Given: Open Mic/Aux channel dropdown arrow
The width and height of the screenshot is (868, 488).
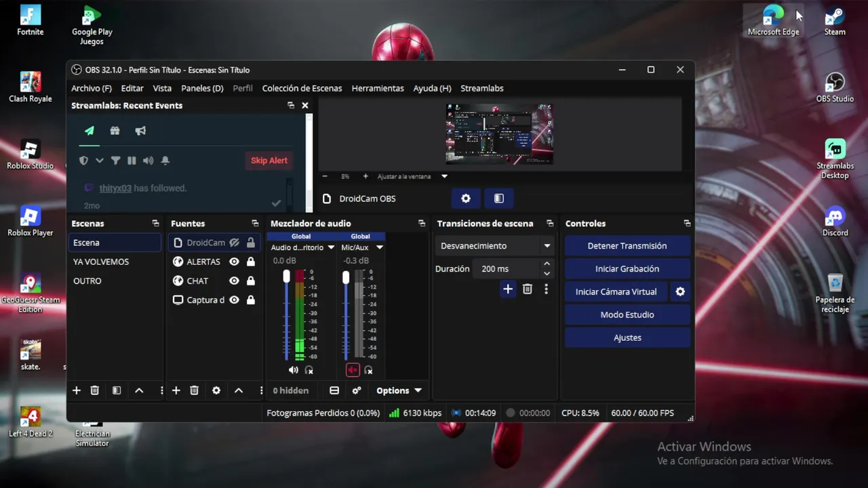Looking at the screenshot, I should pos(380,247).
